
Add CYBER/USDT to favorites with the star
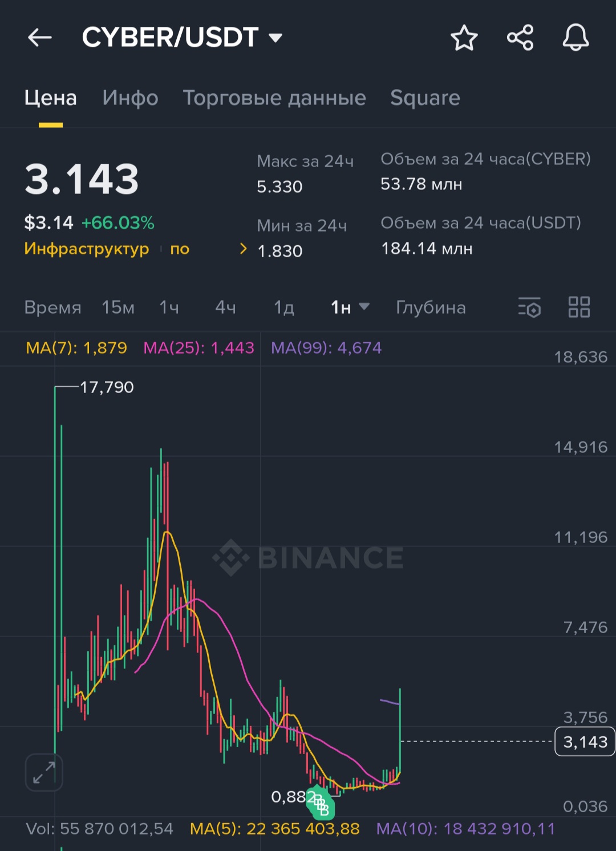(464, 38)
